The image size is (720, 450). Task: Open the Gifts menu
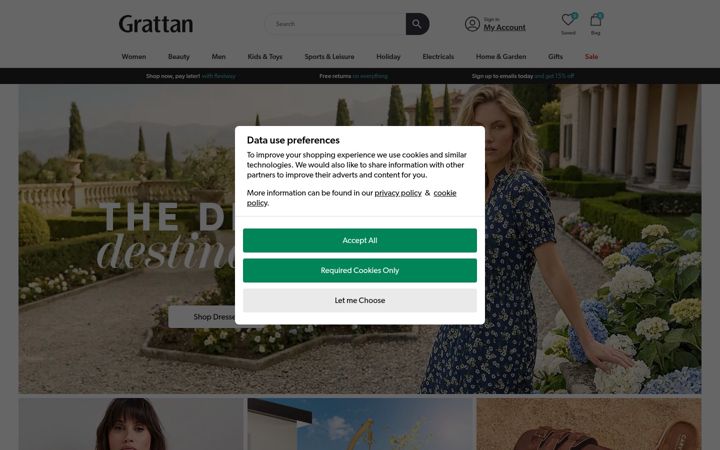[555, 56]
